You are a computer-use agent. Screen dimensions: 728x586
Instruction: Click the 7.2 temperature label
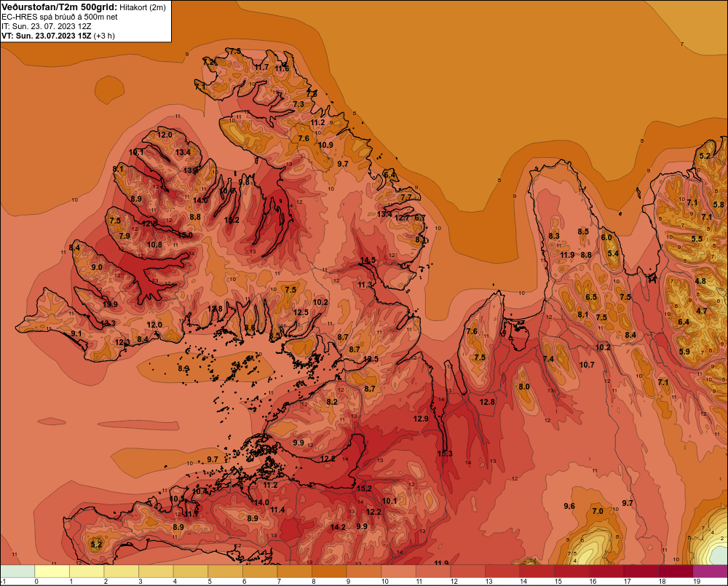pos(209,62)
